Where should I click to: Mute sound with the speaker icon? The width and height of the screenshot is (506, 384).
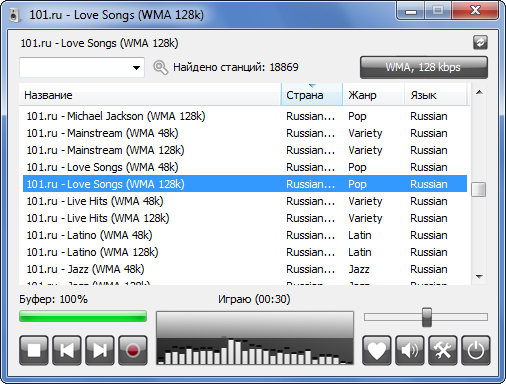[410, 350]
